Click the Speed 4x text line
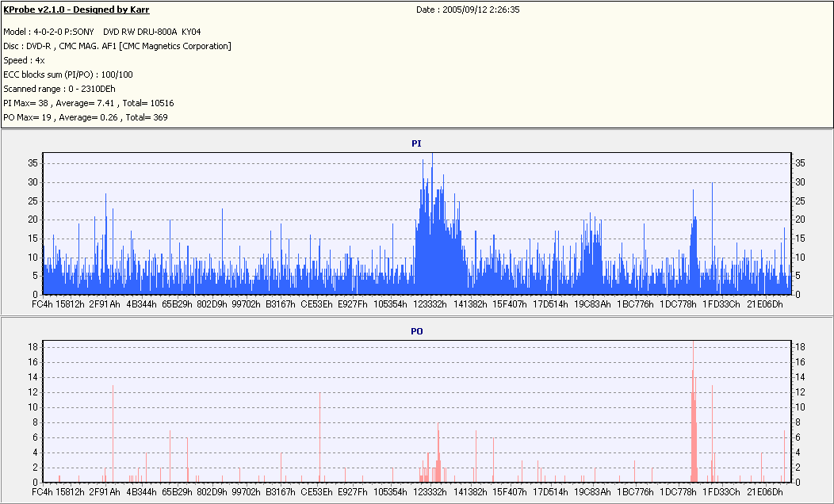 pyautogui.click(x=24, y=60)
